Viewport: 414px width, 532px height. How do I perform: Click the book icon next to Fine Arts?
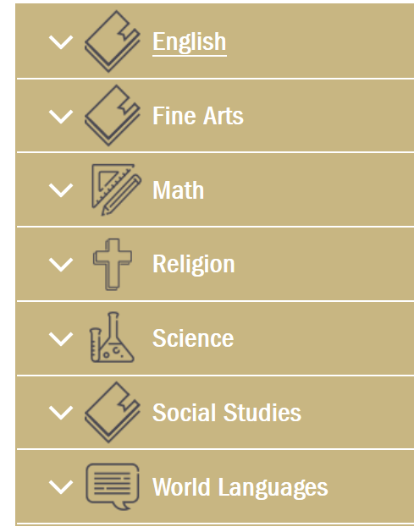(113, 116)
